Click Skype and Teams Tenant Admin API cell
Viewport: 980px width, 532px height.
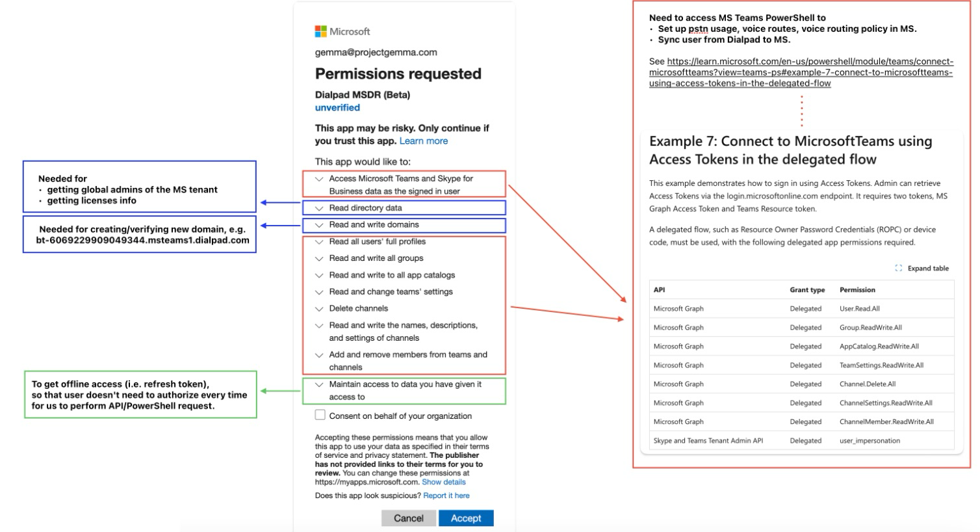[x=708, y=441]
